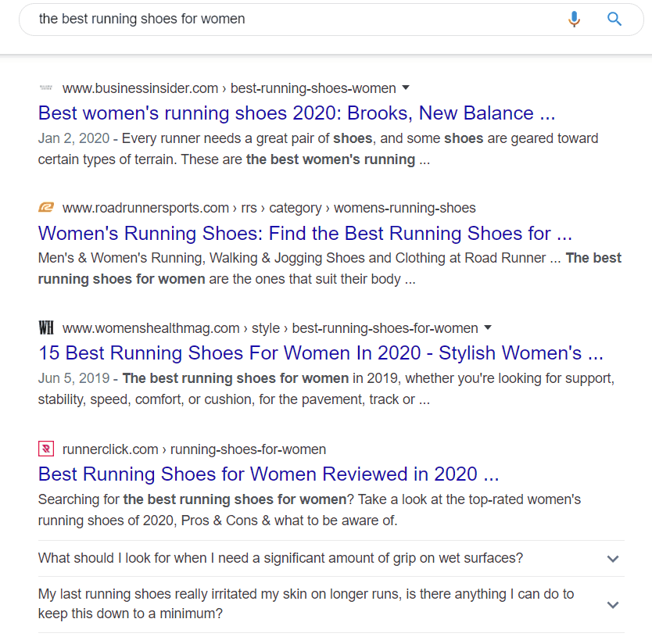Screen dimensions: 652x644
Task: Click 'What should I look for' question text
Action: pyautogui.click(x=280, y=558)
